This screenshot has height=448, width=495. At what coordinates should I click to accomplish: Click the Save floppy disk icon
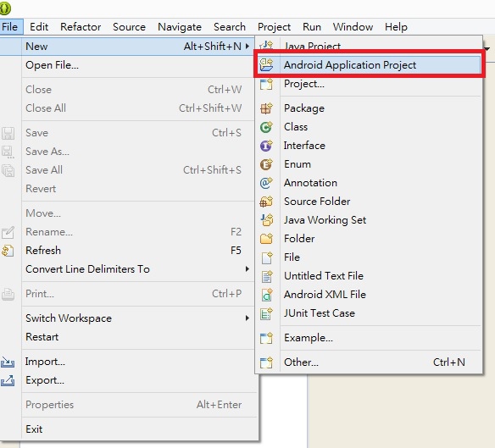tap(8, 133)
